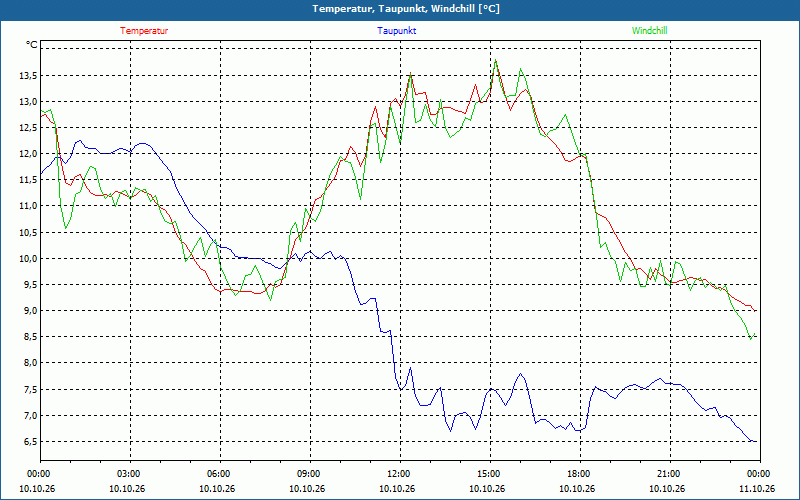Click the 12,5 y-axis value

(x=29, y=128)
